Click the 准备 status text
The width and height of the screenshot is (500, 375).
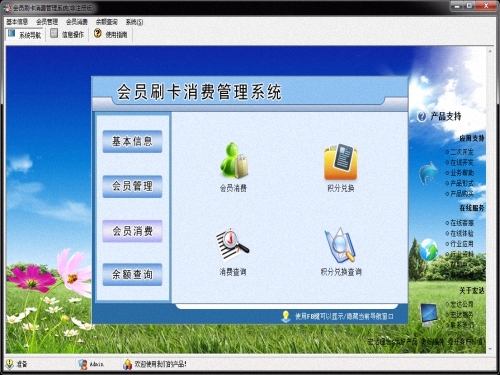tap(22, 364)
